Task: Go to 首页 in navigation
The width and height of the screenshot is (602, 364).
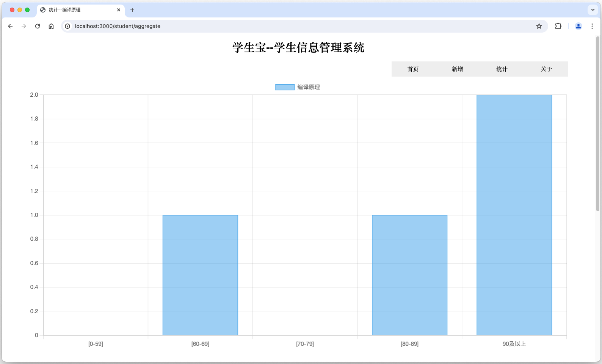Action: (413, 69)
